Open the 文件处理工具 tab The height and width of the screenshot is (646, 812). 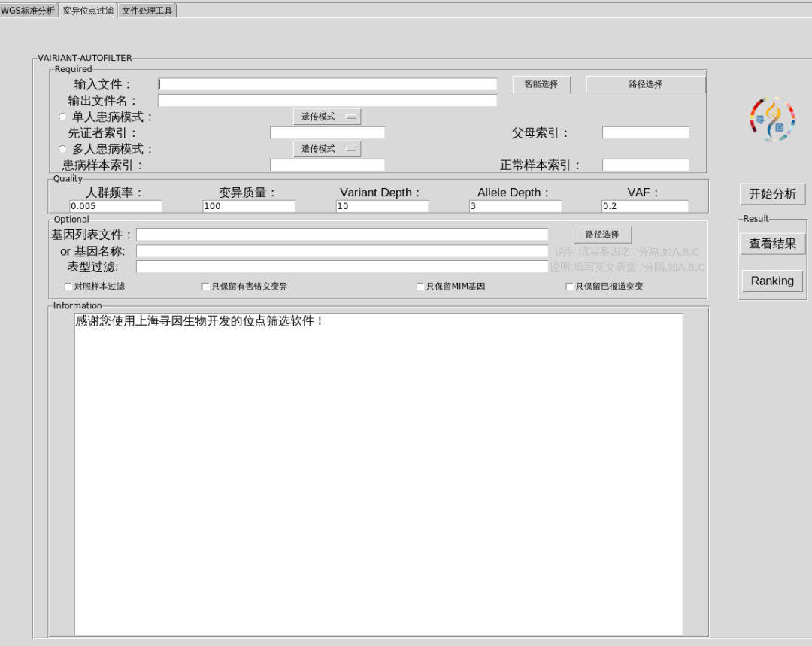tap(147, 11)
